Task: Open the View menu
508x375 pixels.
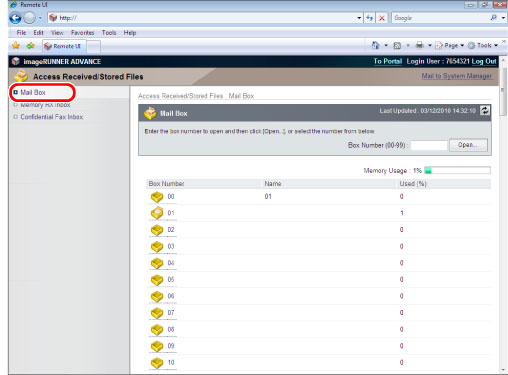Action: [x=57, y=33]
